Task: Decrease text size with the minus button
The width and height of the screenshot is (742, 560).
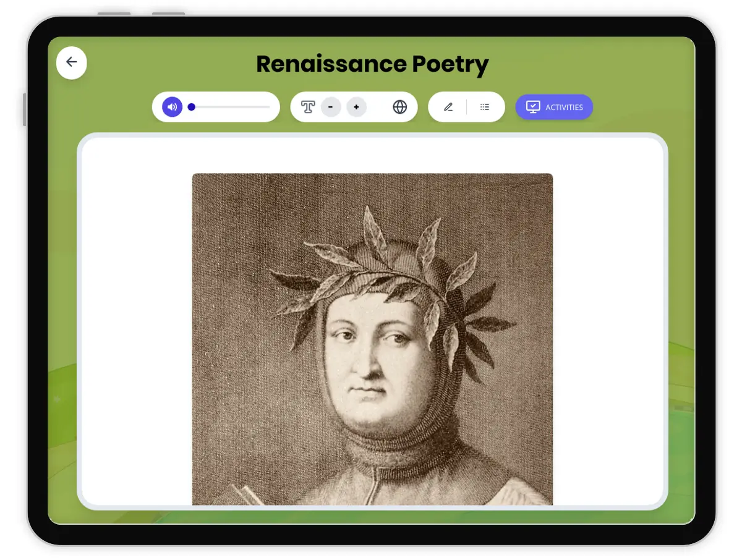Action: pyautogui.click(x=331, y=107)
